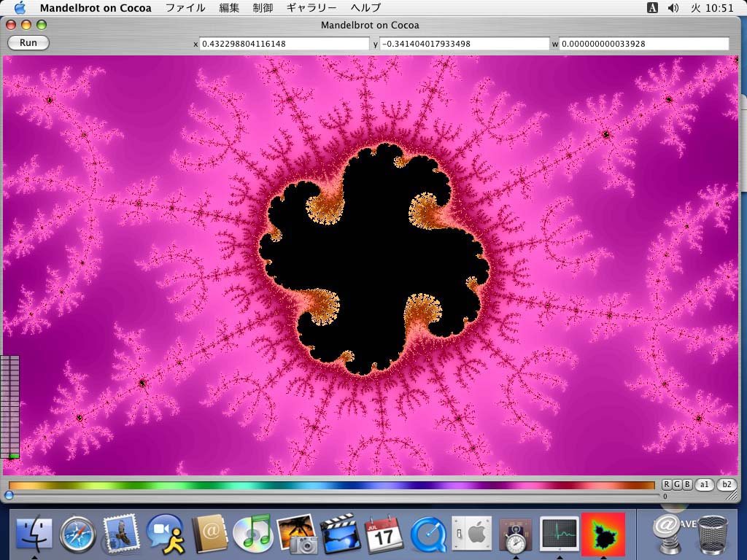The image size is (747, 560).
Task: Open iCal calendar in Dock
Action: point(384,533)
